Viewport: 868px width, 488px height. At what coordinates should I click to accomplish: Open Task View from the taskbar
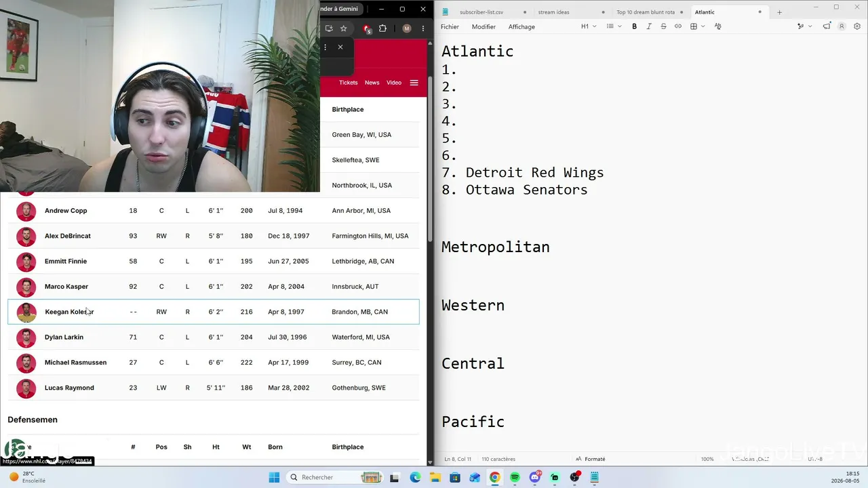pos(395,477)
